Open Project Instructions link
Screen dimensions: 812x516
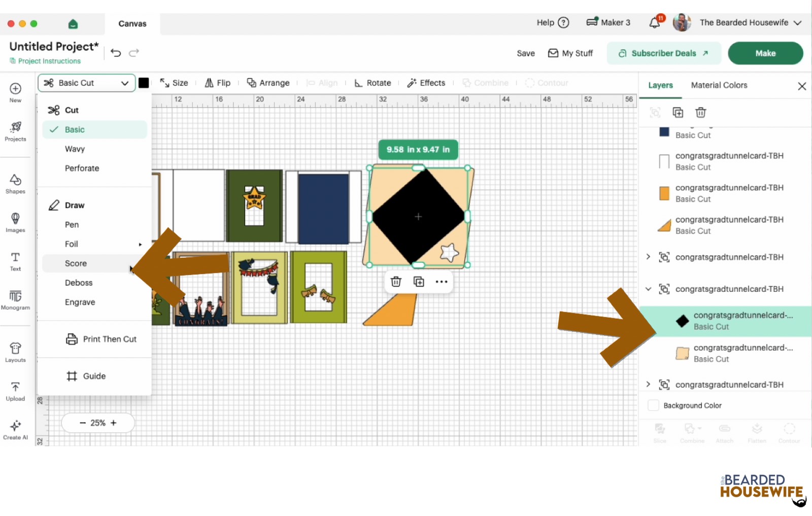coord(45,61)
